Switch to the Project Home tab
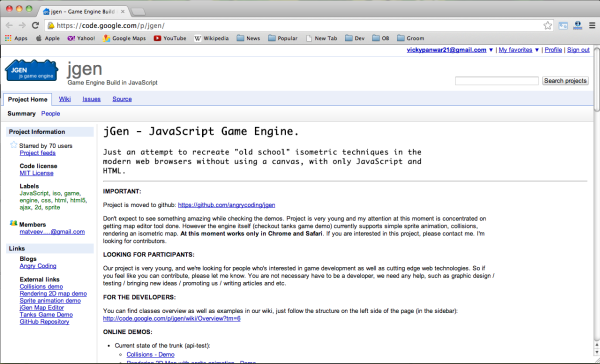This screenshot has height=364, width=600. point(28,100)
